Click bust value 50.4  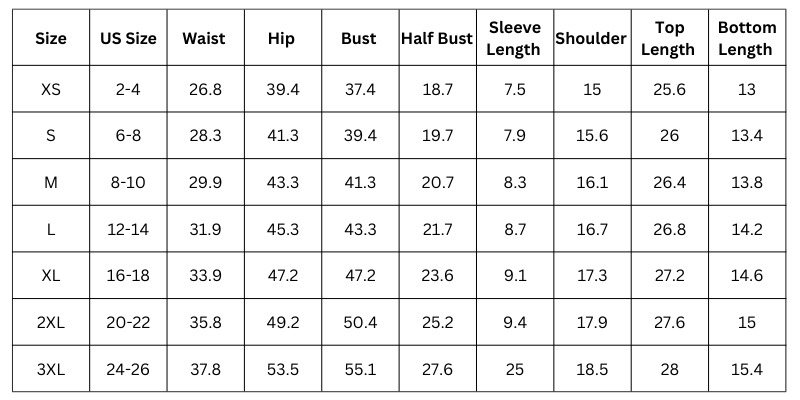[x=360, y=322]
